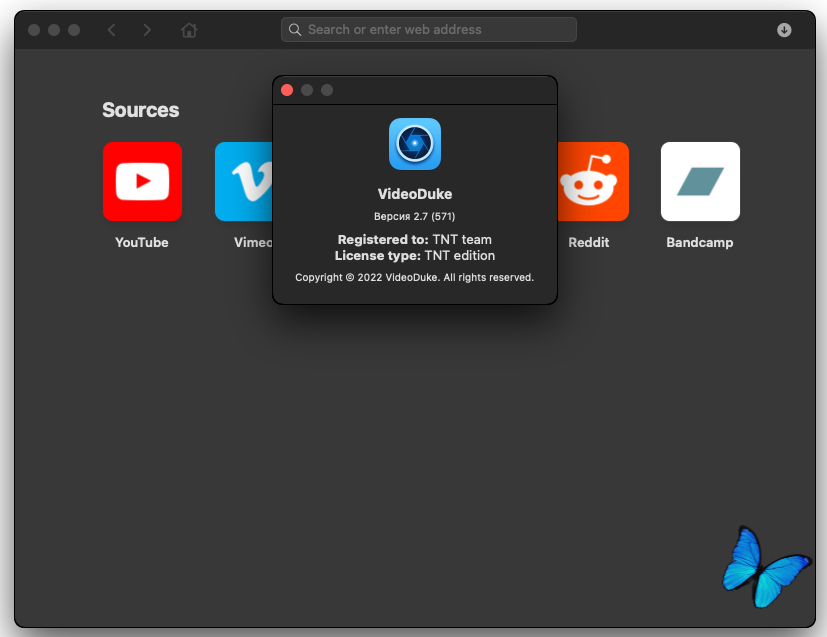Image resolution: width=827 pixels, height=637 pixels.
Task: Navigate back with the left arrow
Action: pos(111,30)
